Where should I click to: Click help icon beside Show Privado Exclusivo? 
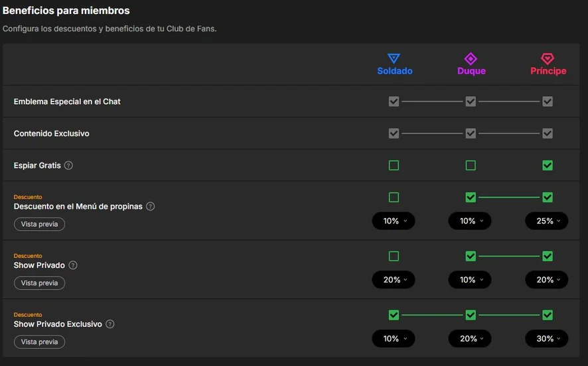110,324
